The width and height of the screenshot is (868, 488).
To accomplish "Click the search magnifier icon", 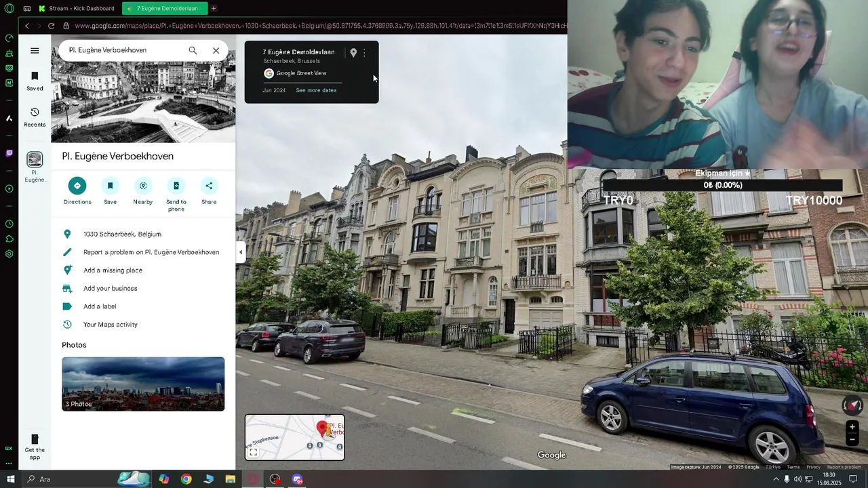I will coord(193,50).
